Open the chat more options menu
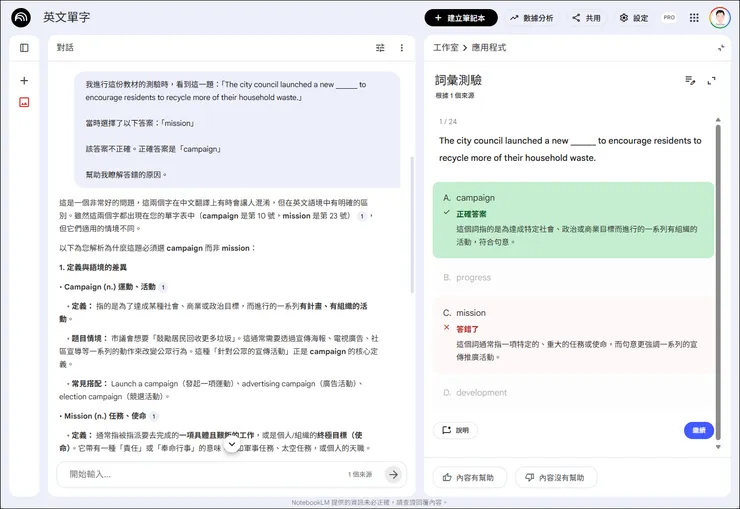Screen dimensions: 740x509 click(402, 48)
